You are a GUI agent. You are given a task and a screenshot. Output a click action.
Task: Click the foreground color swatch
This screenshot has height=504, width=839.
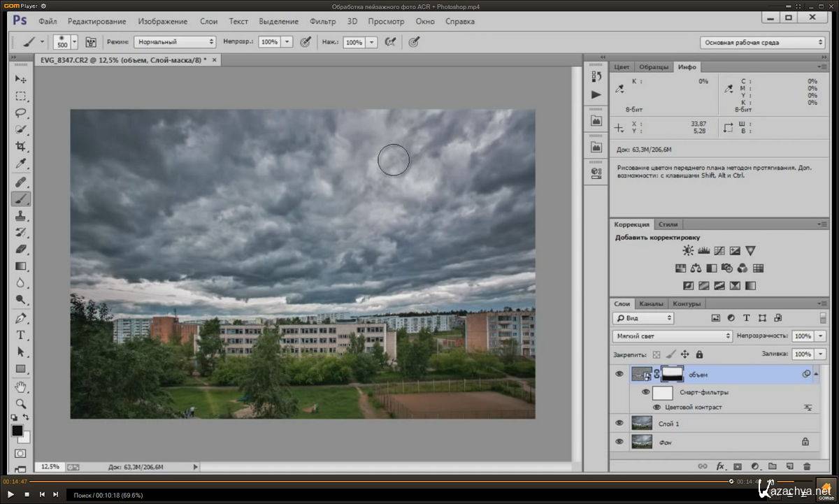[x=17, y=431]
